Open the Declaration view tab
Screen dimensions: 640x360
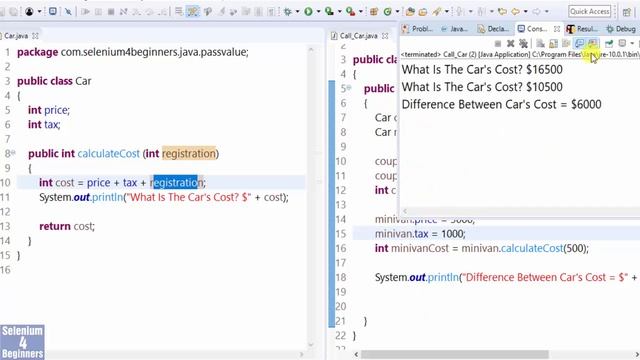click(x=493, y=29)
